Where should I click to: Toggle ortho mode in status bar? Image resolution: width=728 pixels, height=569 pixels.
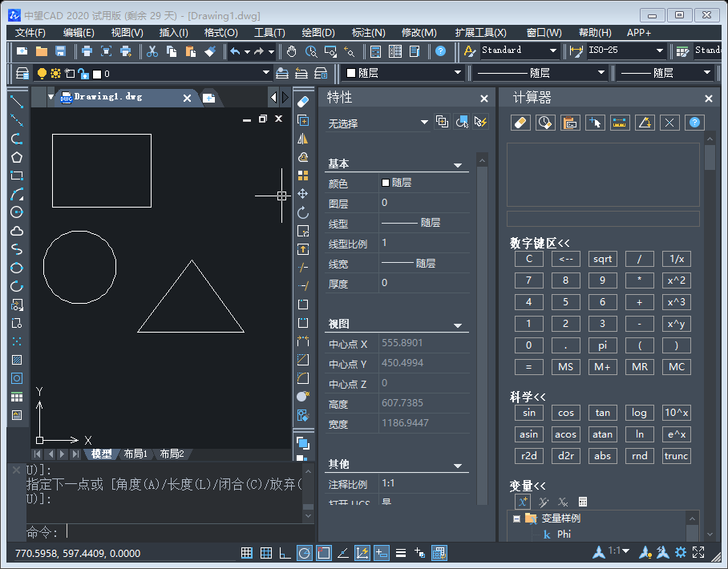(285, 553)
